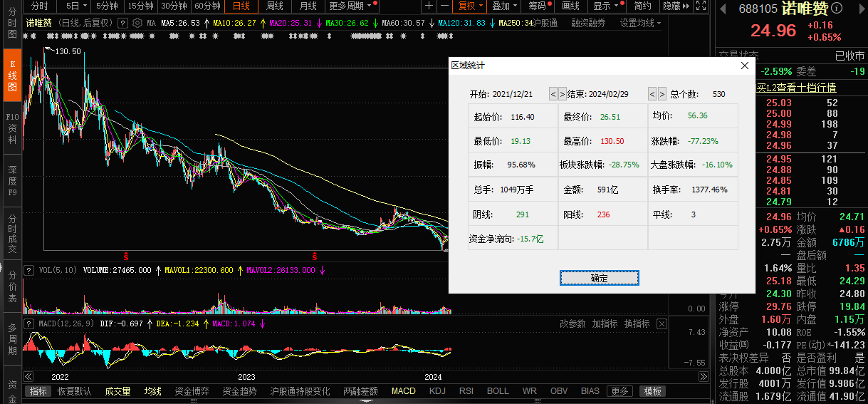This screenshot has width=868, height=404.
Task: Click help question mark beside 诺唯赞 title
Action: (x=122, y=23)
